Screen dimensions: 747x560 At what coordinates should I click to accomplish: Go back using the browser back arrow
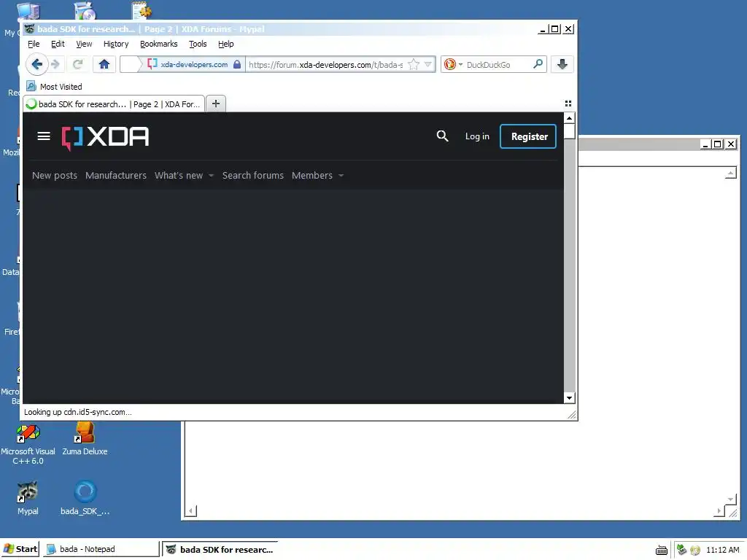coord(36,64)
